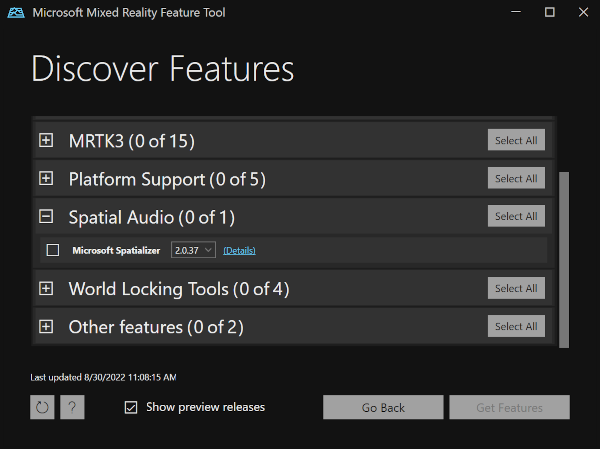
Task: Select All Spatial Audio features
Action: click(x=516, y=216)
